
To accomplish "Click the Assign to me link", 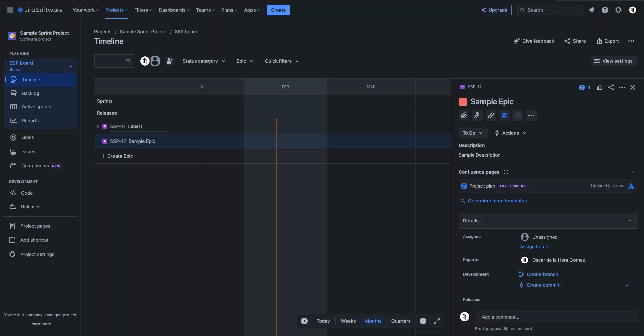I will coord(534,247).
